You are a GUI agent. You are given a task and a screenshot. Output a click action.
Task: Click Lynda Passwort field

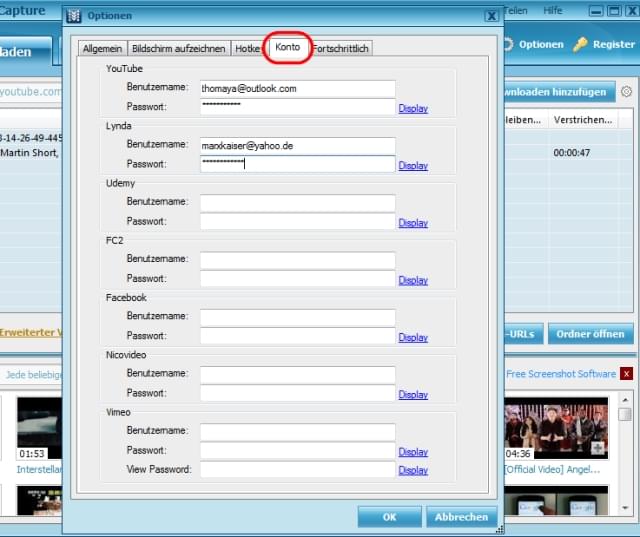point(298,164)
